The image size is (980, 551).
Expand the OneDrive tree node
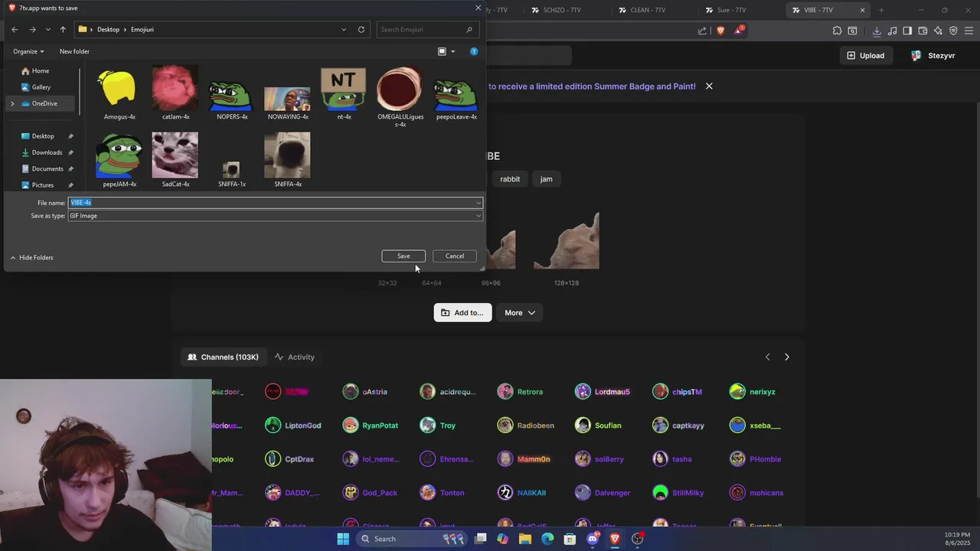pos(12,103)
